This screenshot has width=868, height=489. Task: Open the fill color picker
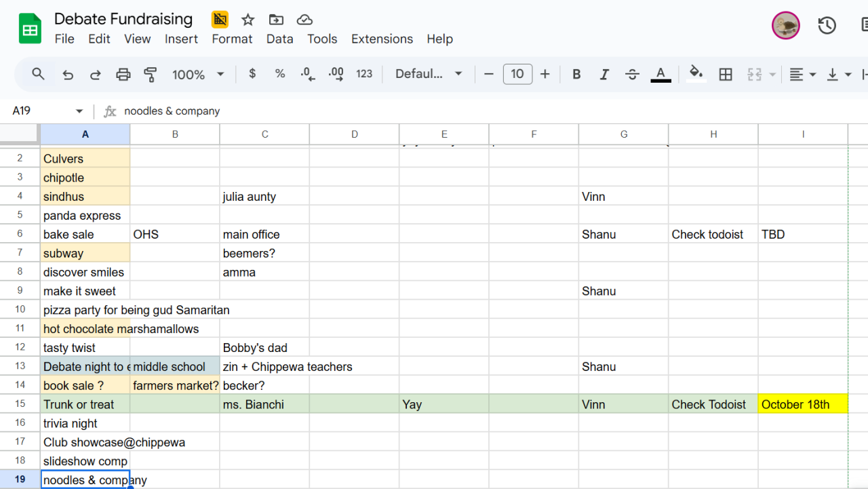pyautogui.click(x=696, y=74)
